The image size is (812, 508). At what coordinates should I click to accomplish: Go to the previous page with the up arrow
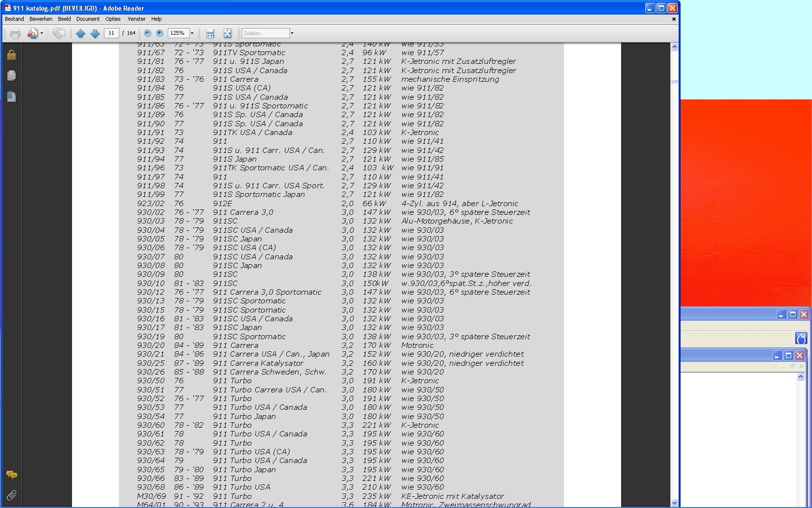tap(81, 33)
